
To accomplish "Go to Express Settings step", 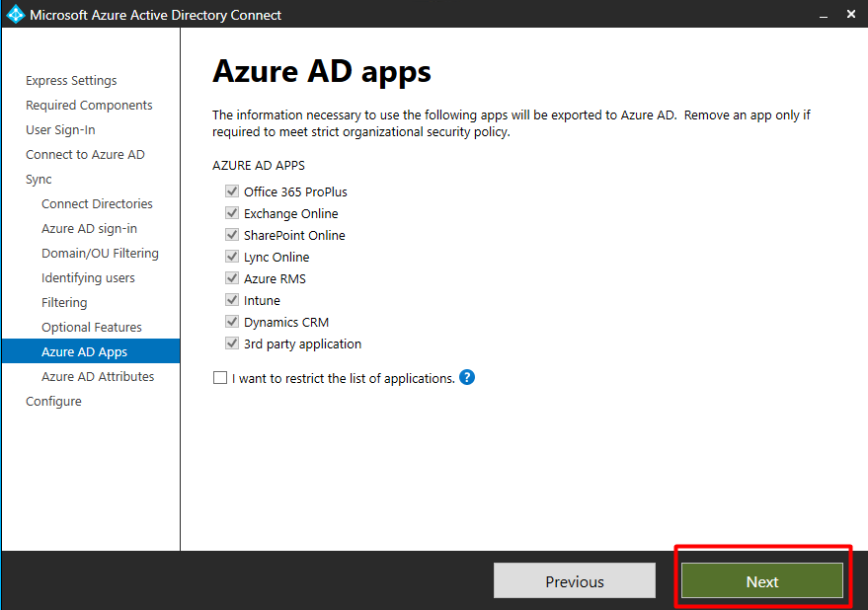I will click(71, 80).
